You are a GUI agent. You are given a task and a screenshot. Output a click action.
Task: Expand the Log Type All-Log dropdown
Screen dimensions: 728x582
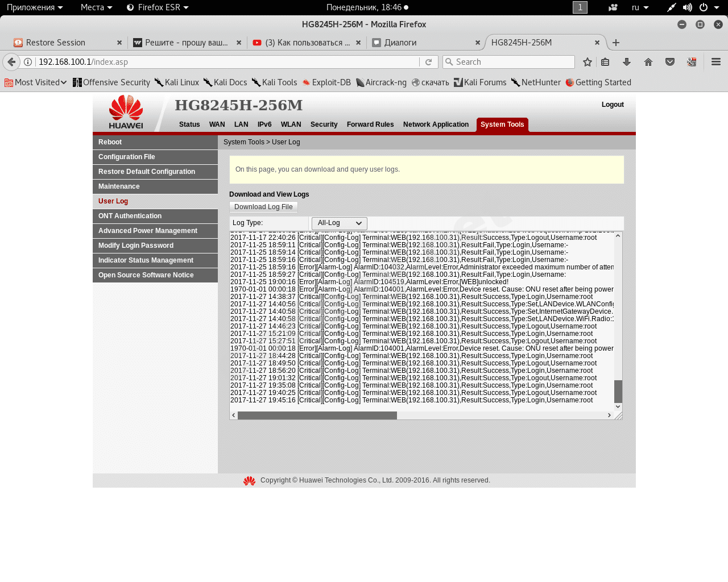point(340,223)
